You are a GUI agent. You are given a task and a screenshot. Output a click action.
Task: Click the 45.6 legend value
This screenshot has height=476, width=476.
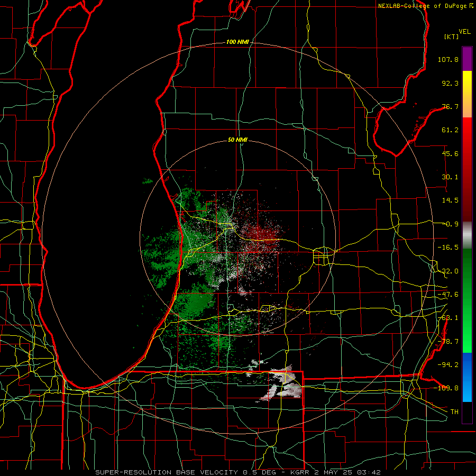[450, 153]
